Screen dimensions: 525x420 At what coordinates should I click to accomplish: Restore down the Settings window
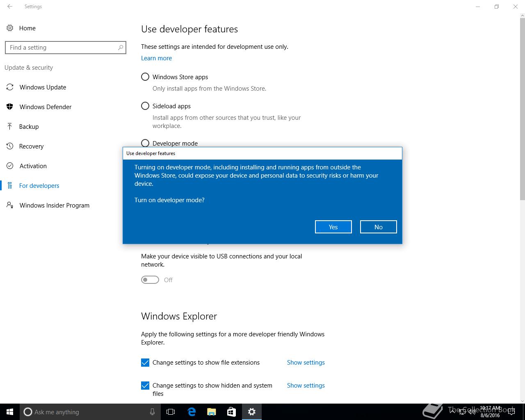[x=497, y=7]
